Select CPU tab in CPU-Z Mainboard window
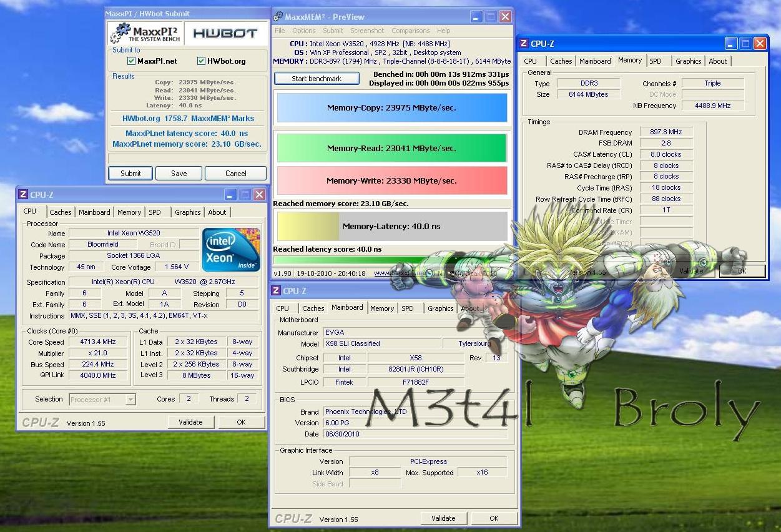The height and width of the screenshot is (532, 781). click(283, 308)
